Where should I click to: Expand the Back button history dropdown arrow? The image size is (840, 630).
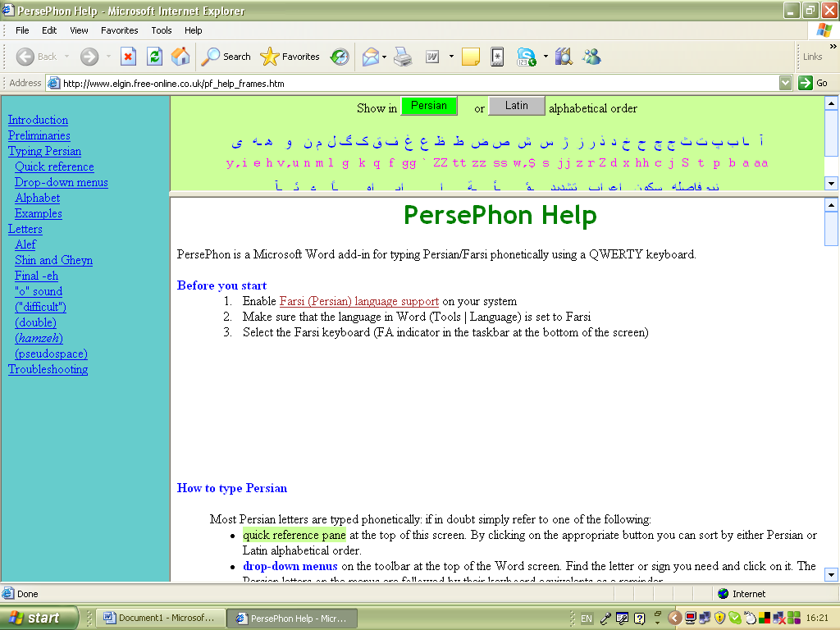point(67,57)
